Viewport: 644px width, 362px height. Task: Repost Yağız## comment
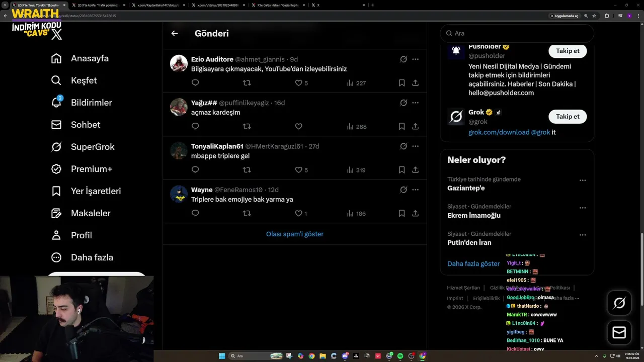pyautogui.click(x=247, y=127)
